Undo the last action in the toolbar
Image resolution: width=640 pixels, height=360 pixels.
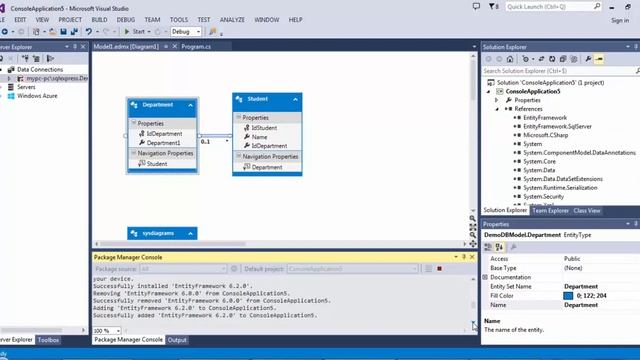point(89,32)
